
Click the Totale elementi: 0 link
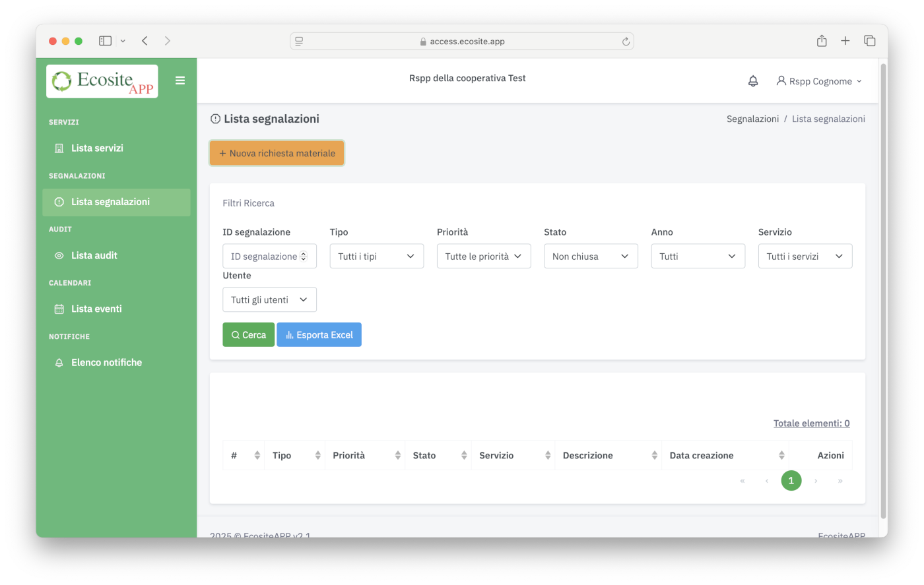coord(812,423)
